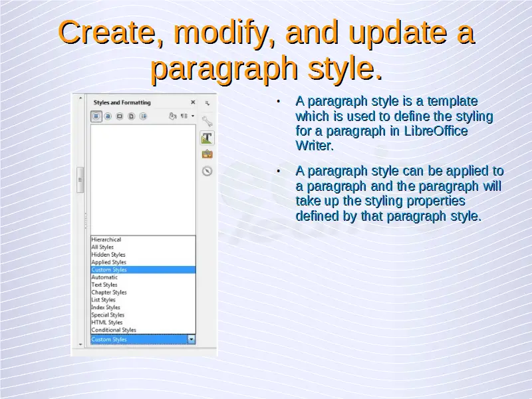This screenshot has height=399, width=532.
Task: Select the Paragraph Styles icon
Action: pyautogui.click(x=97, y=116)
